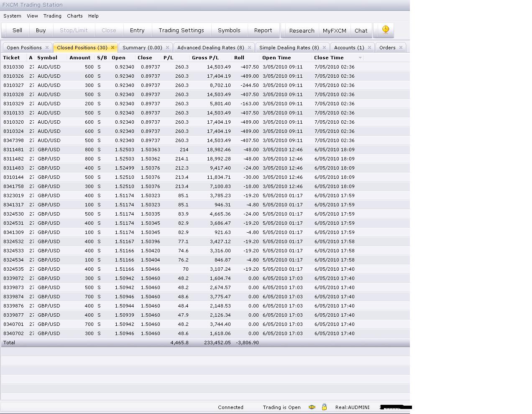The height and width of the screenshot is (414, 532).
Task: Sort by the S/B column header
Action: tap(102, 58)
